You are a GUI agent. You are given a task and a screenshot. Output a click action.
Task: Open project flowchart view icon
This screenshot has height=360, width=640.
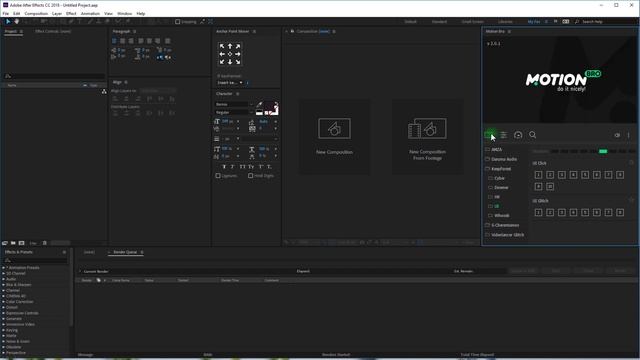[104, 91]
